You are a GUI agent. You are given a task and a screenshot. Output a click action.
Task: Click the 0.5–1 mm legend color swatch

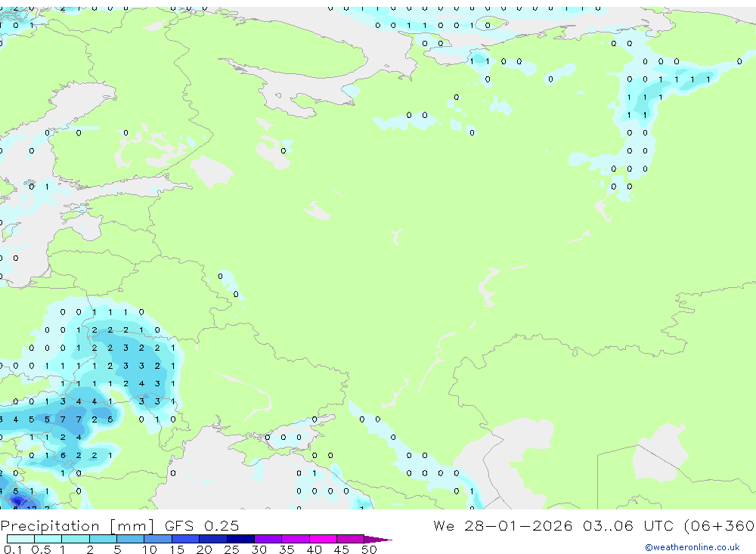point(48,539)
